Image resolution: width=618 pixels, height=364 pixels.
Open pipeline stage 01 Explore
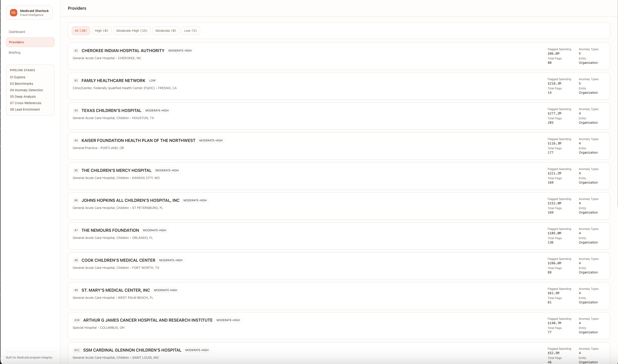pos(18,77)
